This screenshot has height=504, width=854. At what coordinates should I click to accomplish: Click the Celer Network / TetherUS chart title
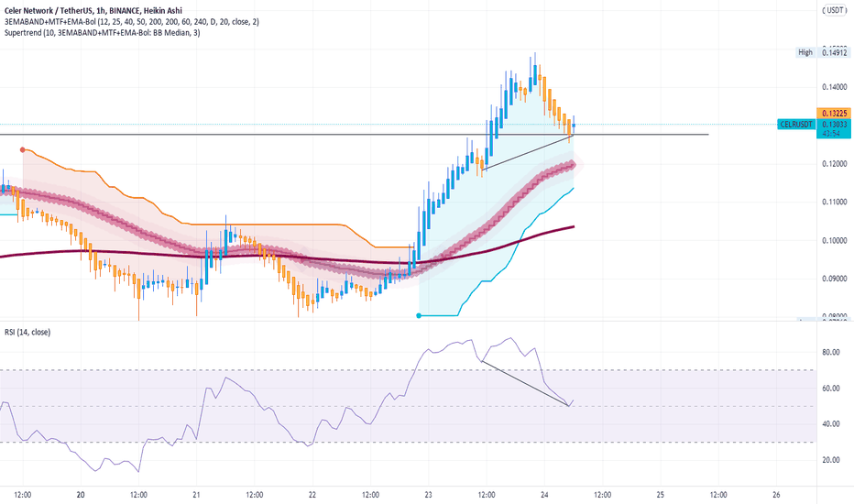tap(93, 10)
